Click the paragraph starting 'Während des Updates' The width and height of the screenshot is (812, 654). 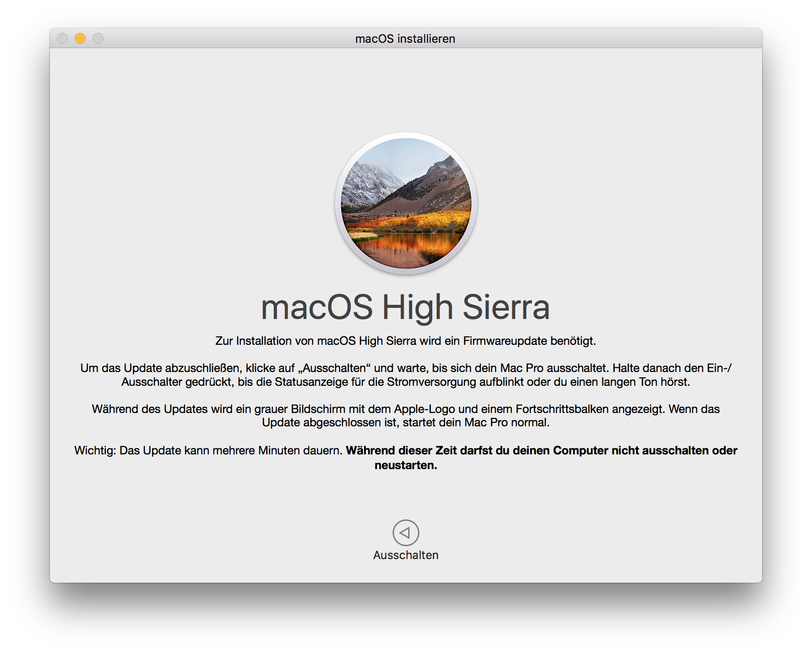[x=406, y=416]
